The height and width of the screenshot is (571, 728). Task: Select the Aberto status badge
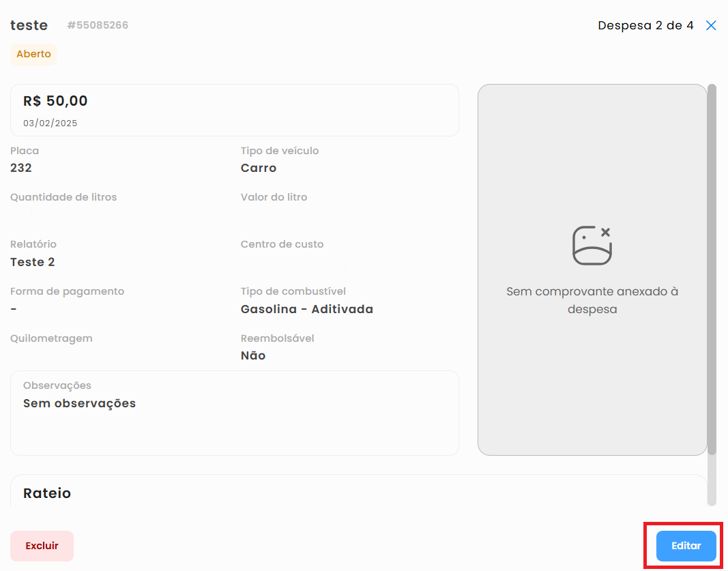tap(33, 54)
